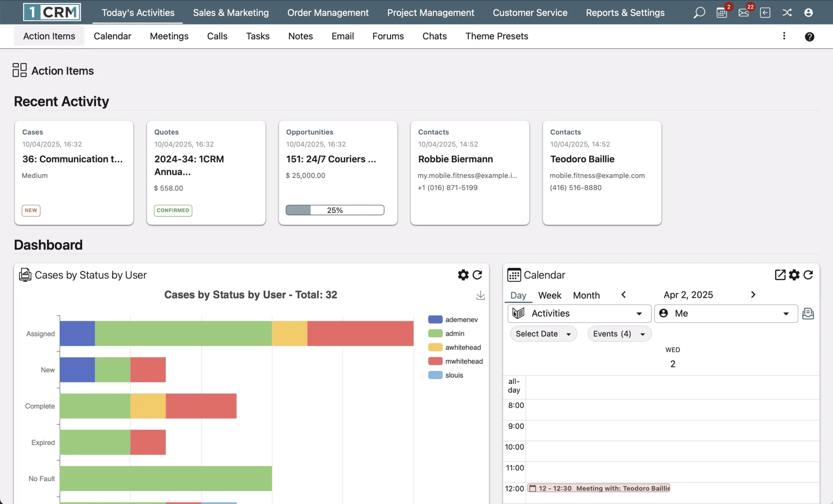
Task: Open the user profile icon
Action: click(809, 13)
